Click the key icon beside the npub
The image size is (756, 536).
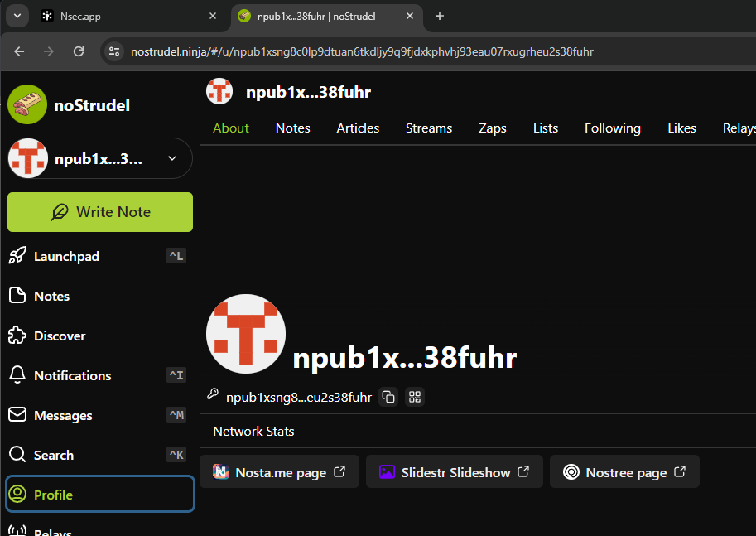tap(213, 394)
